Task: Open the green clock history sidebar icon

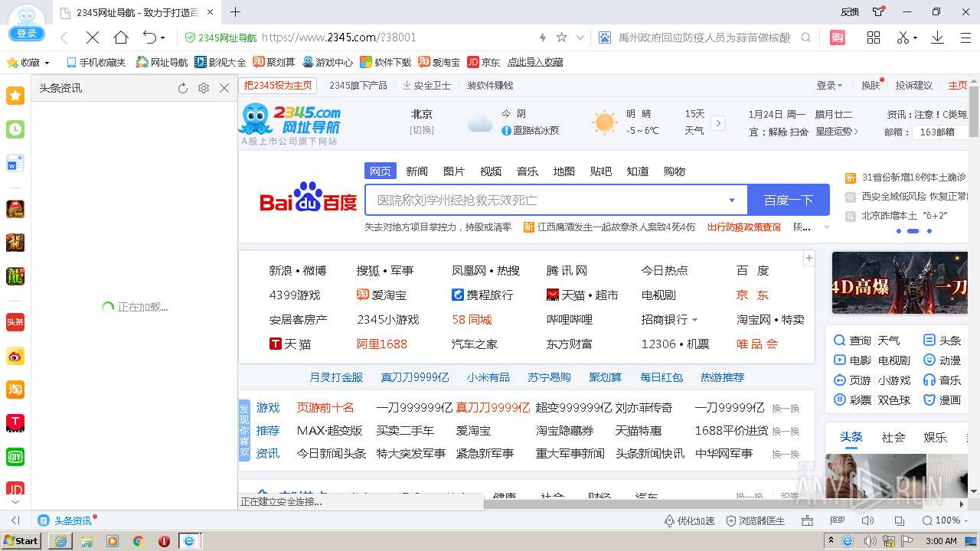Action: pos(15,129)
